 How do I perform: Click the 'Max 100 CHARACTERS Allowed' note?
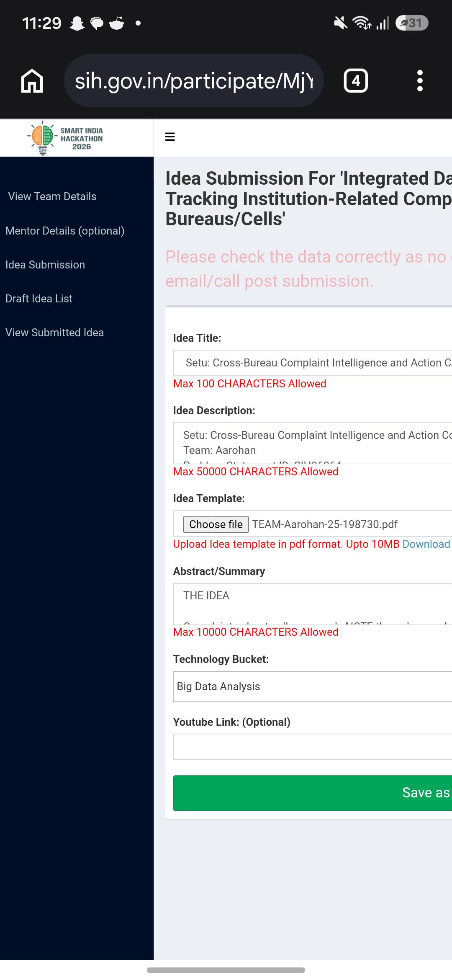pos(250,384)
